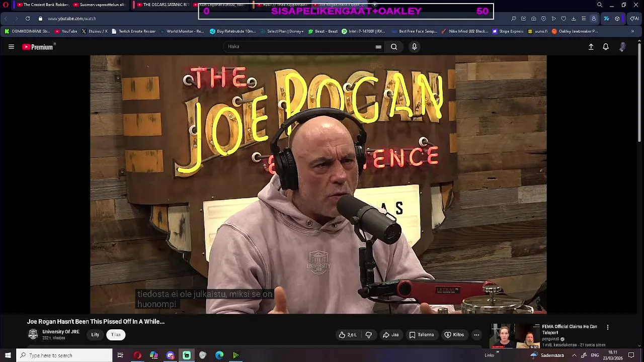Open Best Free Face Swap bookmark
Image resolution: width=644 pixels, height=362 pixels.
(x=414, y=31)
